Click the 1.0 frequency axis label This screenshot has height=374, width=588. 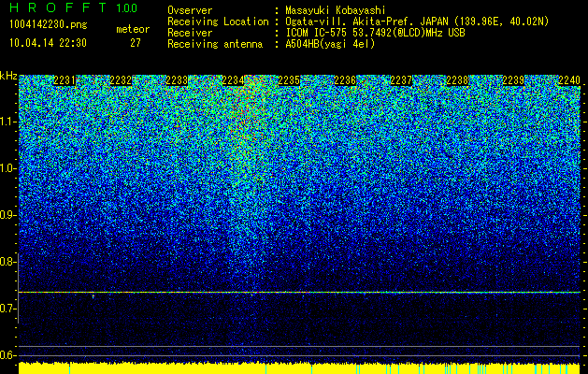7,168
